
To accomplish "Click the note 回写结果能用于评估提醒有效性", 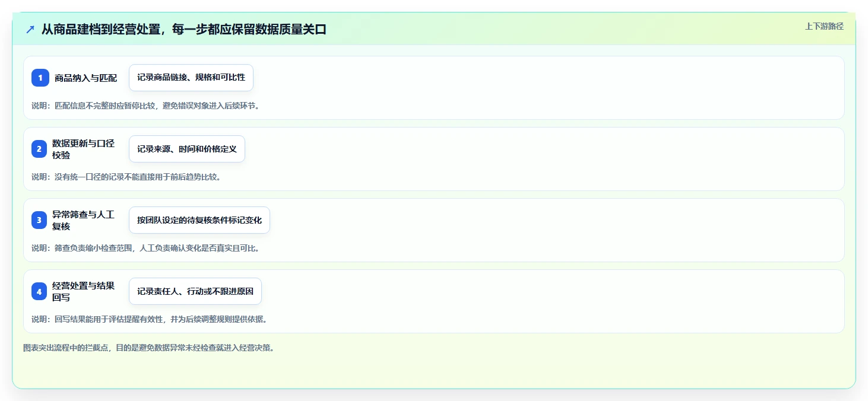I will coord(150,319).
